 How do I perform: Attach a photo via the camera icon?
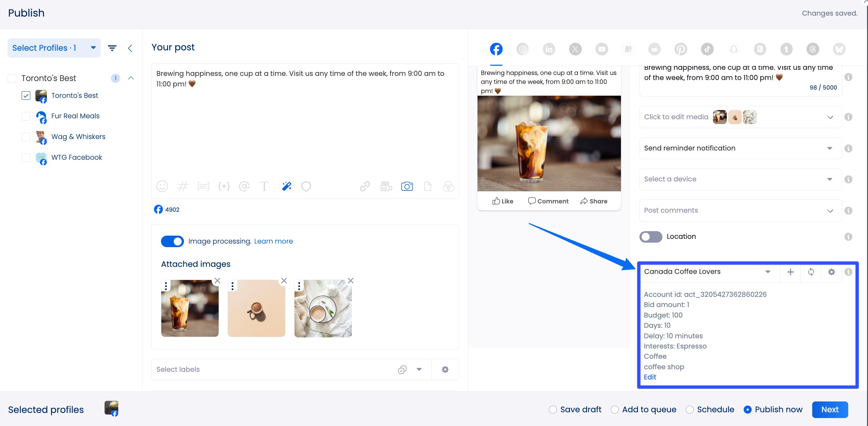pyautogui.click(x=407, y=186)
